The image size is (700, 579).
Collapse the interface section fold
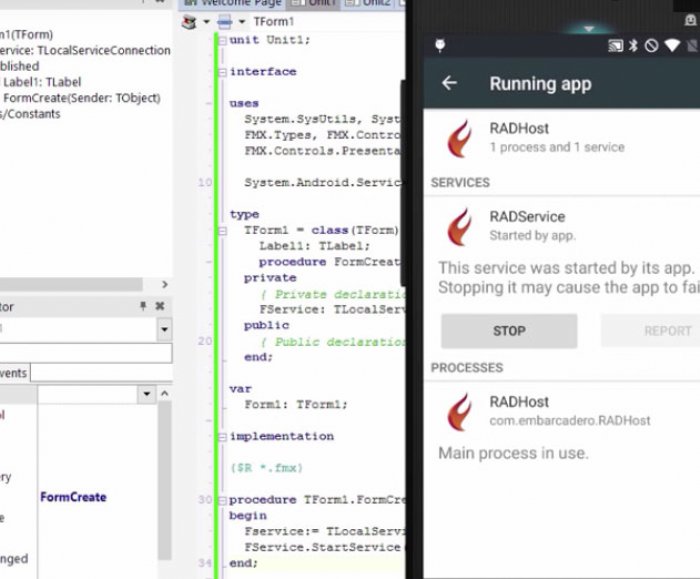pyautogui.click(x=222, y=72)
